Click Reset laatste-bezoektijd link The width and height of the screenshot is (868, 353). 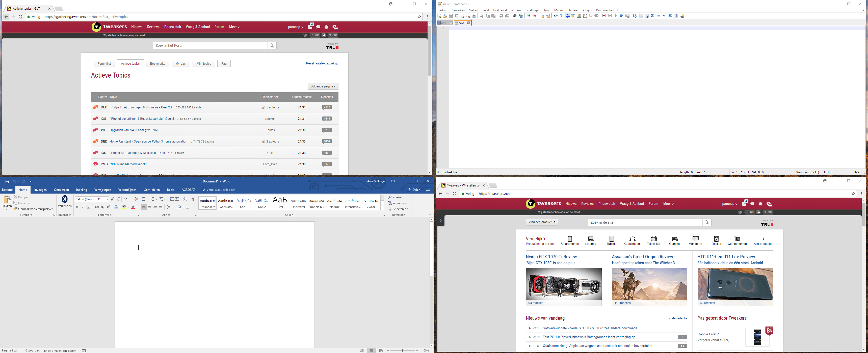(x=322, y=63)
